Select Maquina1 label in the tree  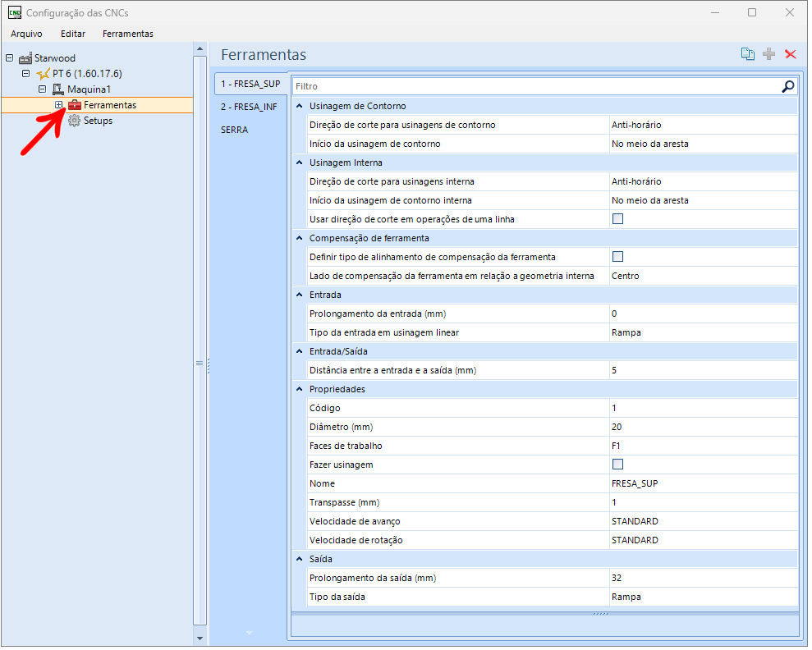coord(89,89)
